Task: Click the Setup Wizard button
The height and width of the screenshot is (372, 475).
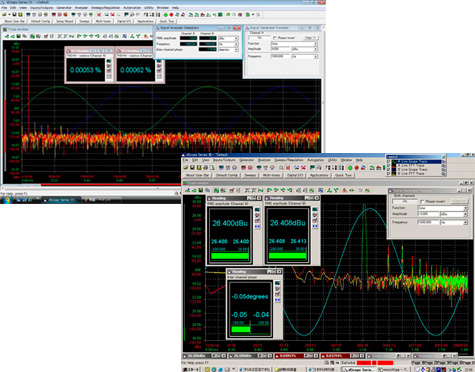Action: pos(65,21)
